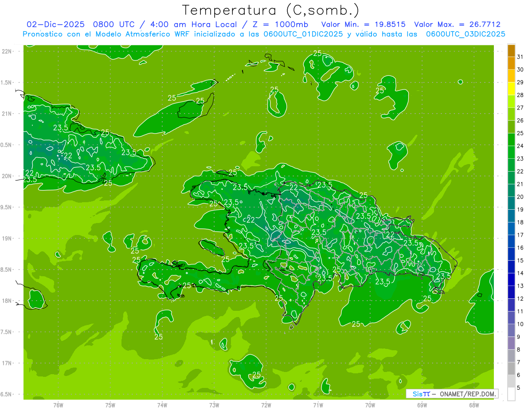This screenshot has width=532, height=411.
Task: Click the 68W longitude label
Action: point(474,405)
